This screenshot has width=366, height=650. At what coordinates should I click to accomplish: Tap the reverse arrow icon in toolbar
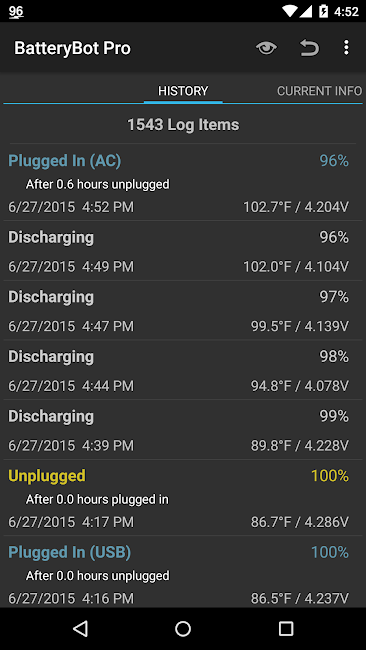310,48
